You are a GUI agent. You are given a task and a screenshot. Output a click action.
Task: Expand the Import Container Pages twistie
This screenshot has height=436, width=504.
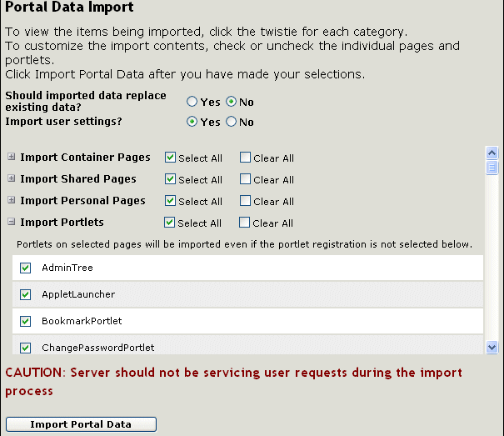click(12, 157)
